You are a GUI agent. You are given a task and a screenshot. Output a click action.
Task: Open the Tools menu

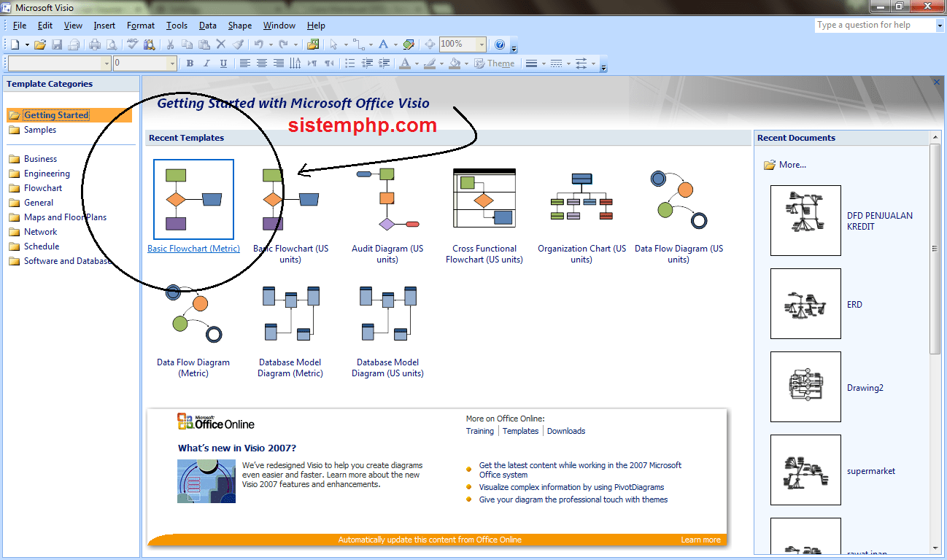coord(177,25)
